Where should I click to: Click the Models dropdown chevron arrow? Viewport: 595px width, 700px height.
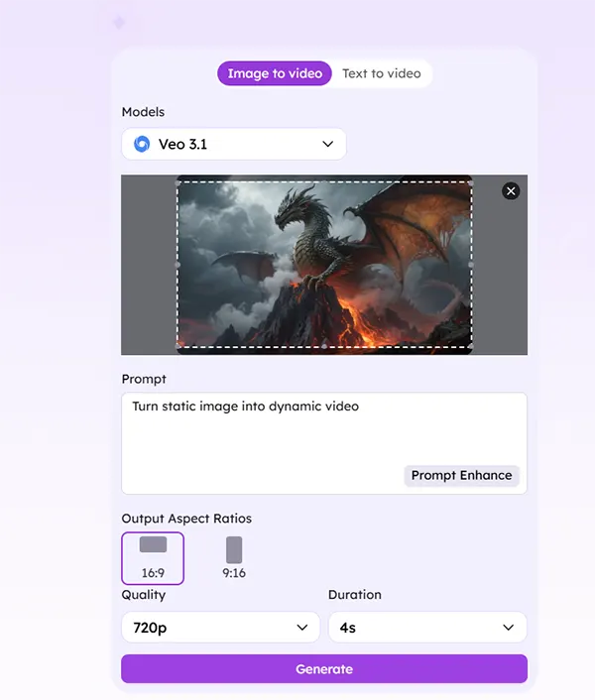(x=327, y=144)
